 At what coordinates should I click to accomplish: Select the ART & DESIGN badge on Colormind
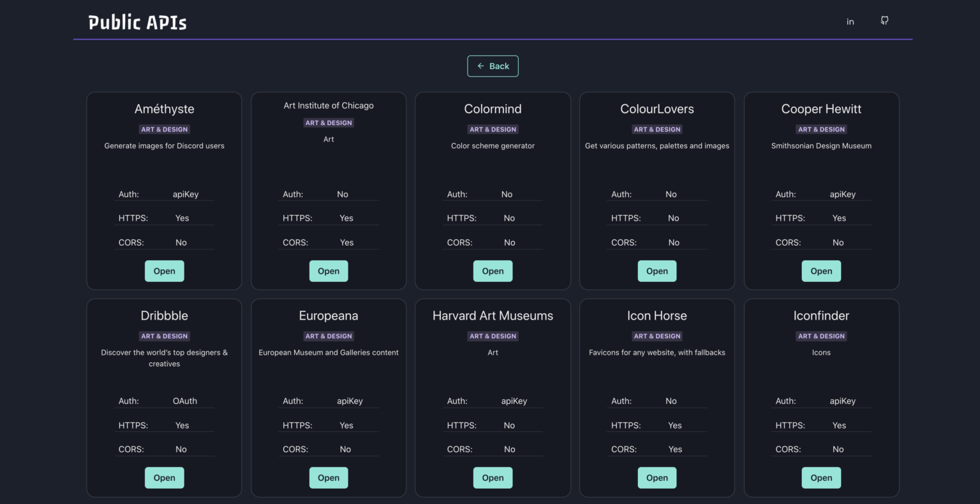[x=493, y=129]
